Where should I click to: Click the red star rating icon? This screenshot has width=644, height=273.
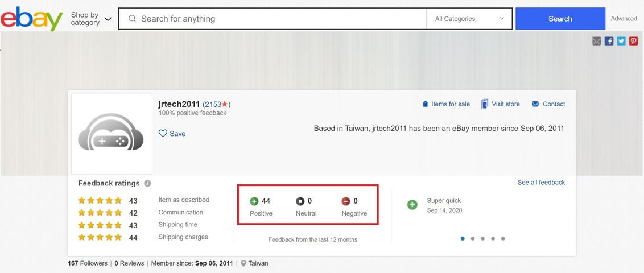(225, 104)
